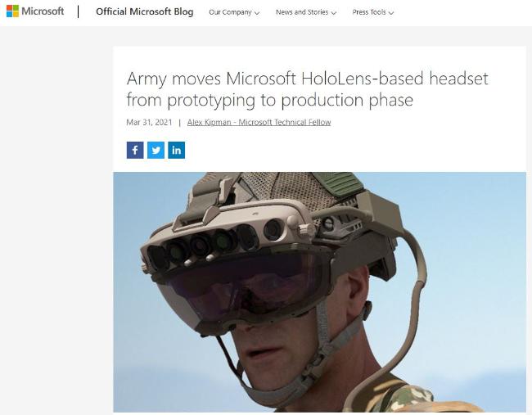Click the article headline about the HoloLens headset
Image resolution: width=532 pixels, height=415 pixels.
(307, 89)
